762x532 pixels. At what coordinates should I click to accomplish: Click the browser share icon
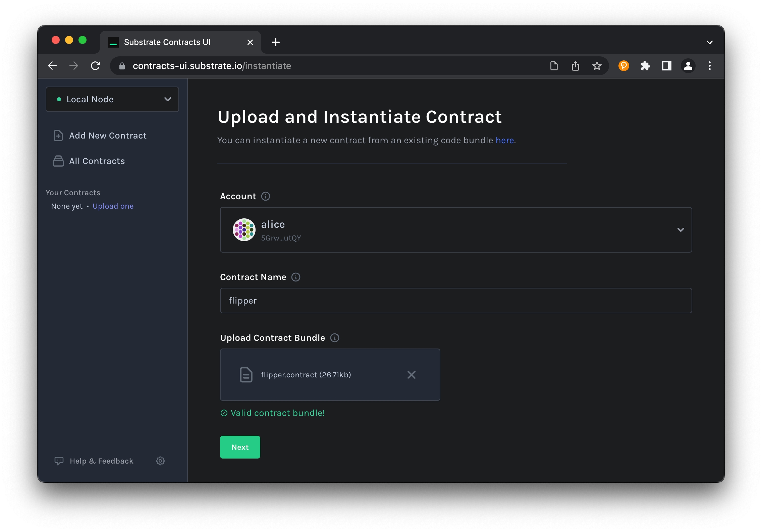coord(576,66)
